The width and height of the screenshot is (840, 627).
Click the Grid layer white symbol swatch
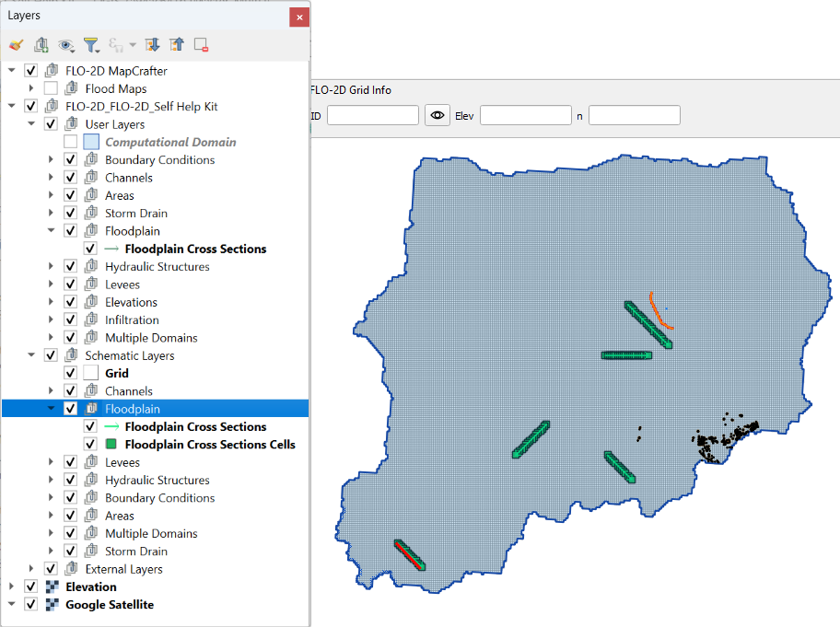pyautogui.click(x=90, y=373)
